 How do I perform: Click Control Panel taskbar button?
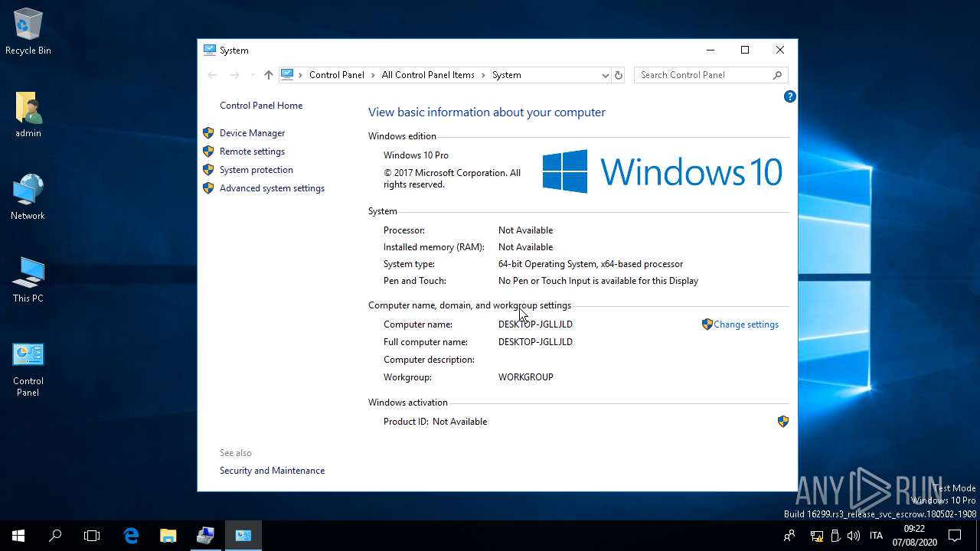tap(243, 536)
